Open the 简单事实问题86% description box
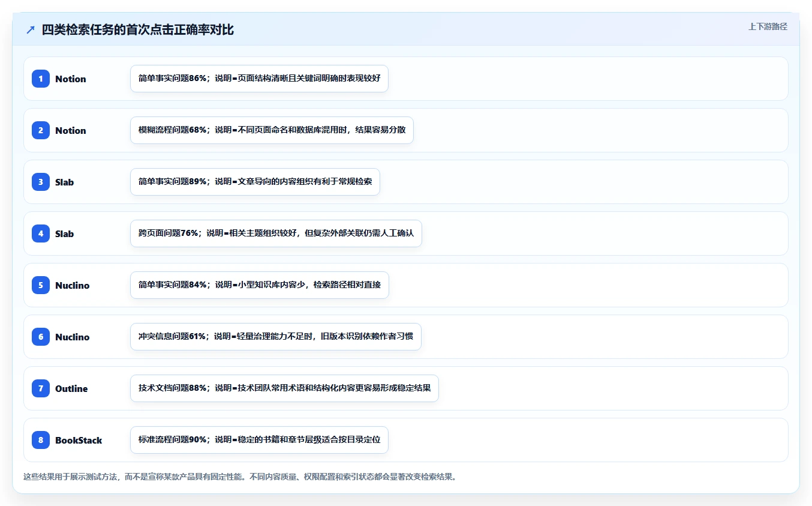This screenshot has width=812, height=506. pyautogui.click(x=259, y=79)
